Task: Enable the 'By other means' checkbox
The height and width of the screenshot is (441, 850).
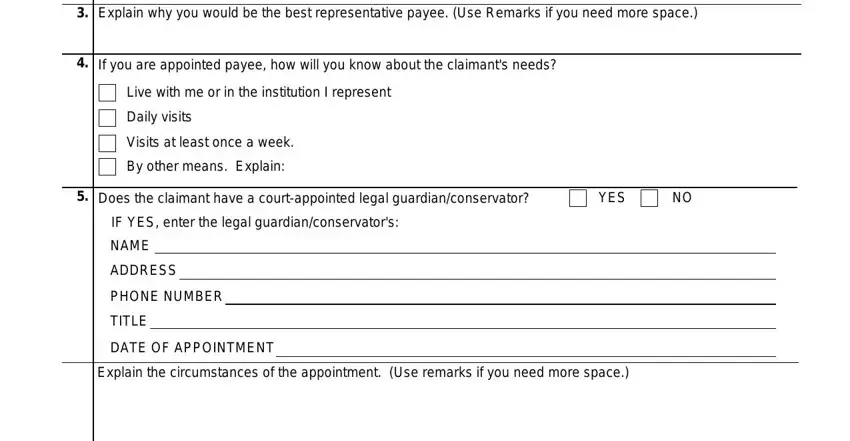Action: click(x=107, y=167)
